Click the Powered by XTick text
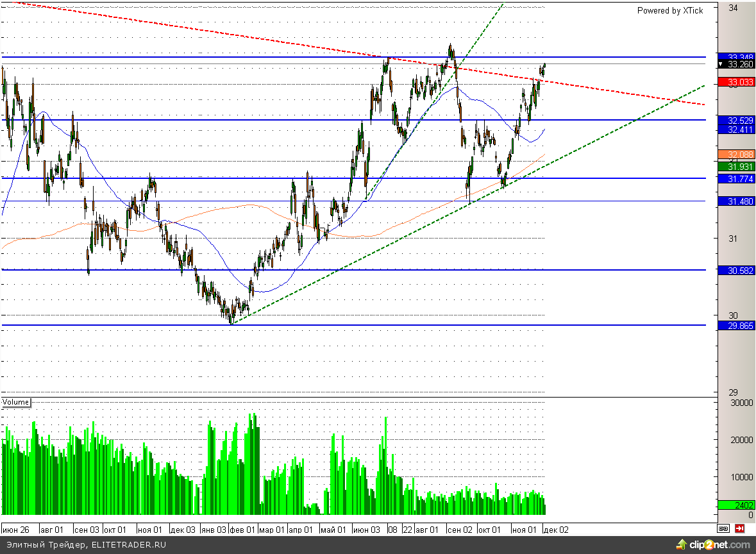Viewport: 756px width, 554px height. pos(669,10)
